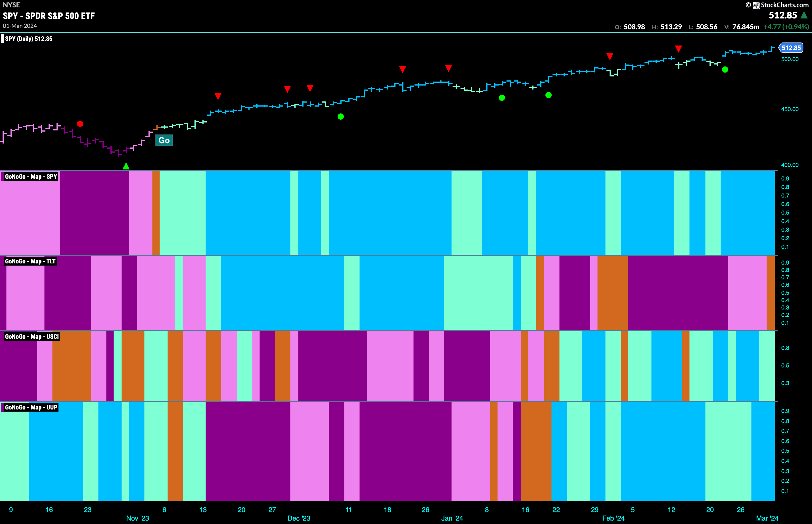Click the '18' date label in December
Image resolution: width=812 pixels, height=524 pixels.
388,510
